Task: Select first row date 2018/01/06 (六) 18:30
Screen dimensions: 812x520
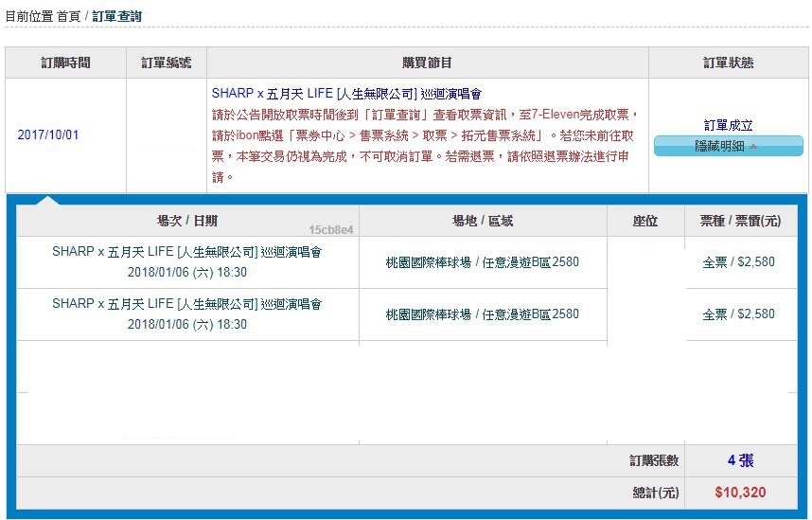Action: (187, 272)
